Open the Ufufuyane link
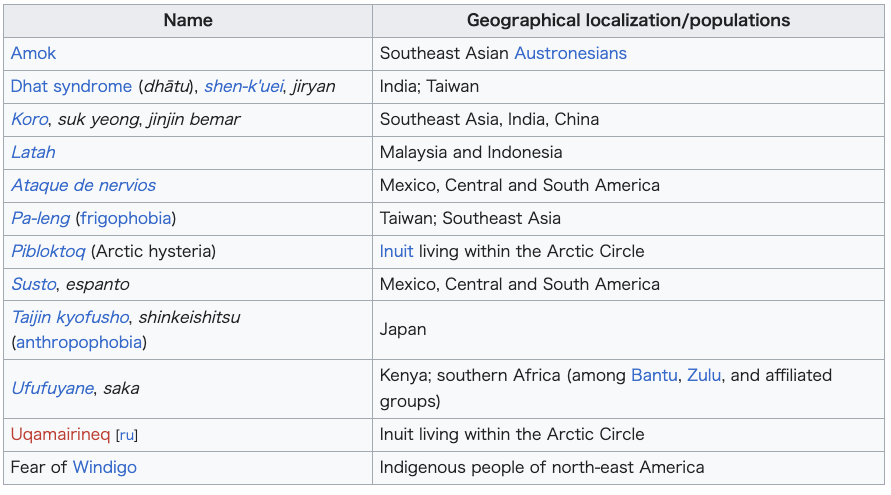This screenshot has width=891, height=495. click(x=52, y=388)
